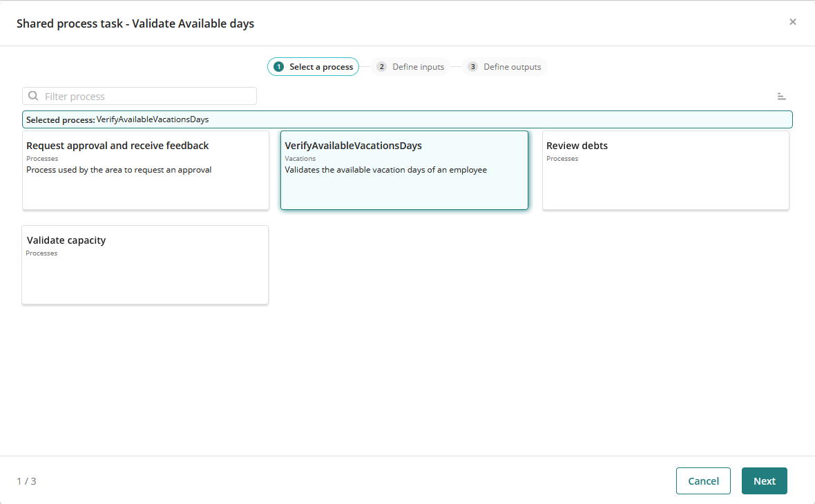Screen dimensions: 815x504
Task: Click the step 2 number badge
Action: tap(381, 66)
